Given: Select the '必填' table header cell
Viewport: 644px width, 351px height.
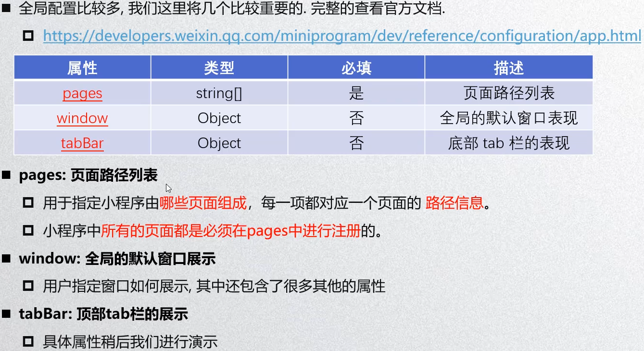Looking at the screenshot, I should point(356,67).
